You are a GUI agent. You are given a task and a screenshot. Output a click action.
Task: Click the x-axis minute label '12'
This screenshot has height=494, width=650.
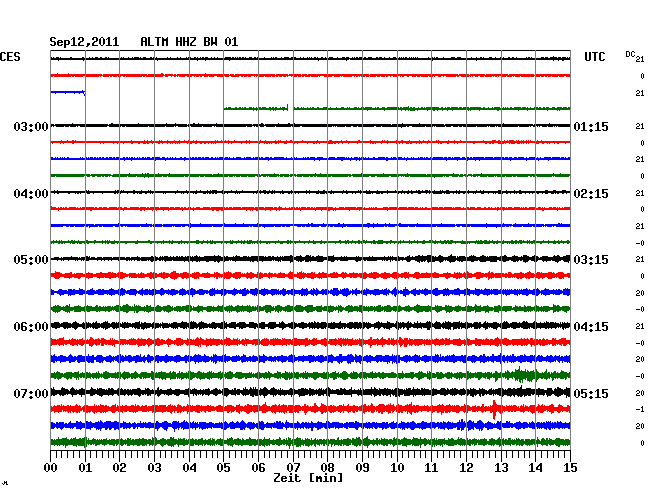tap(466, 467)
